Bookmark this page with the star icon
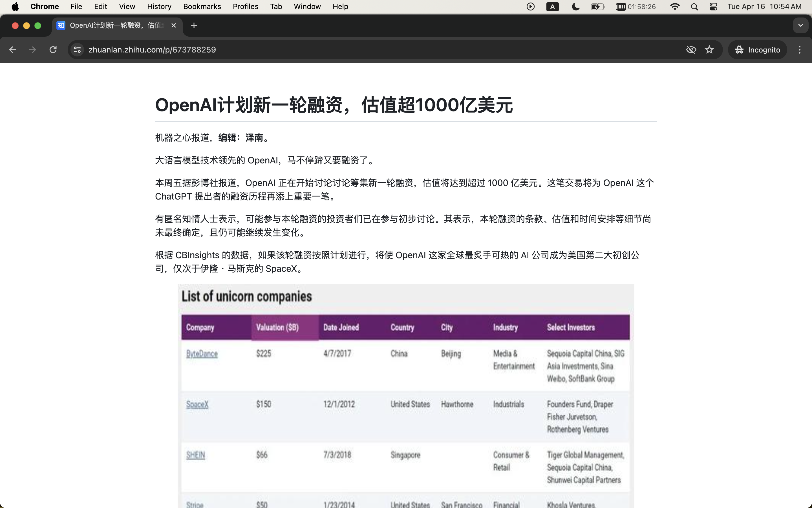812x508 pixels. (x=709, y=50)
